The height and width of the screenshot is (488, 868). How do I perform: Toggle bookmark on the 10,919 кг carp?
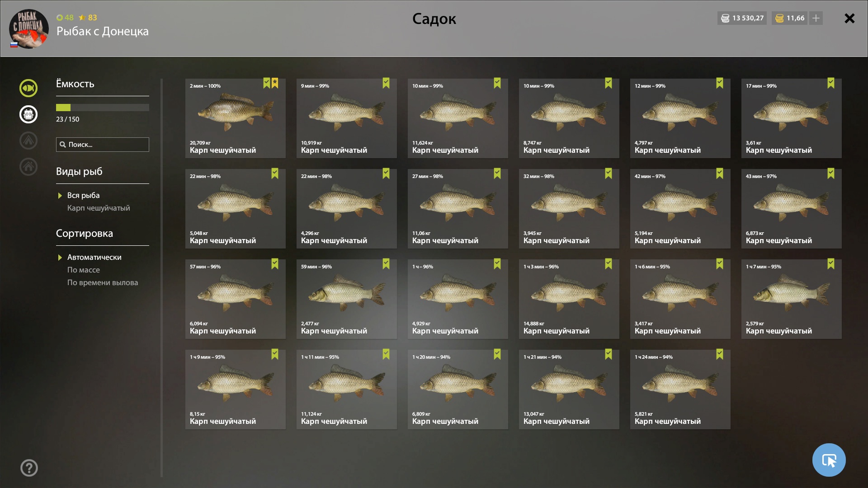point(386,83)
